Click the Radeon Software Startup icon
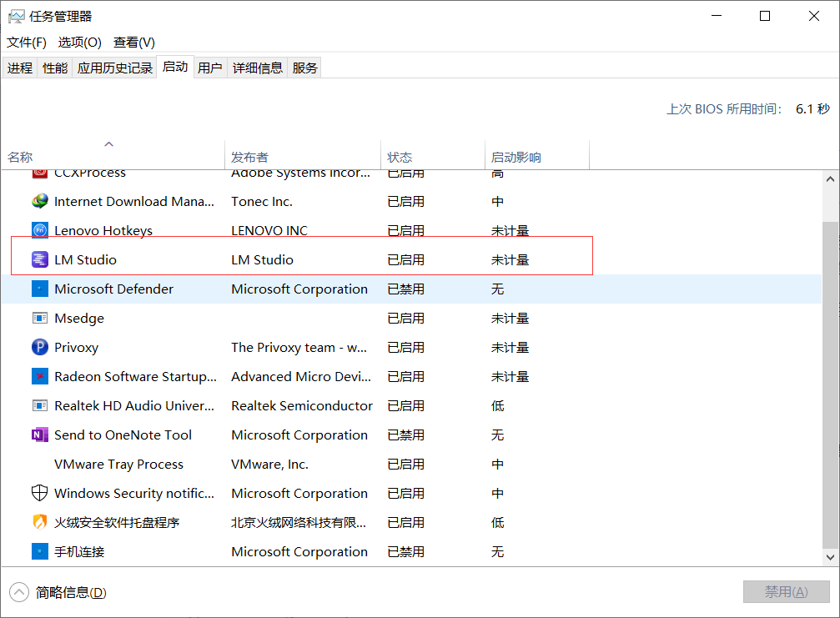Image resolution: width=840 pixels, height=618 pixels. [x=40, y=376]
